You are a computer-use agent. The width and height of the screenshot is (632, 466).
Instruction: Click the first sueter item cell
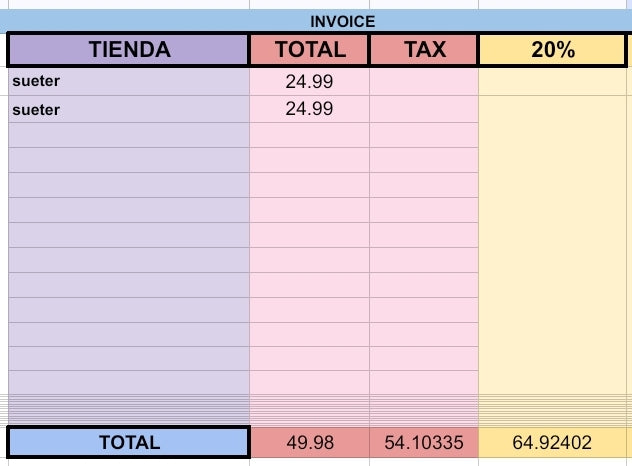coord(128,82)
